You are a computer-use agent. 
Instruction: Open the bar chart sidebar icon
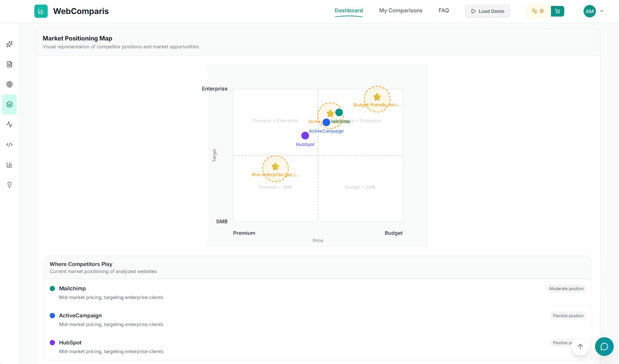point(10,165)
